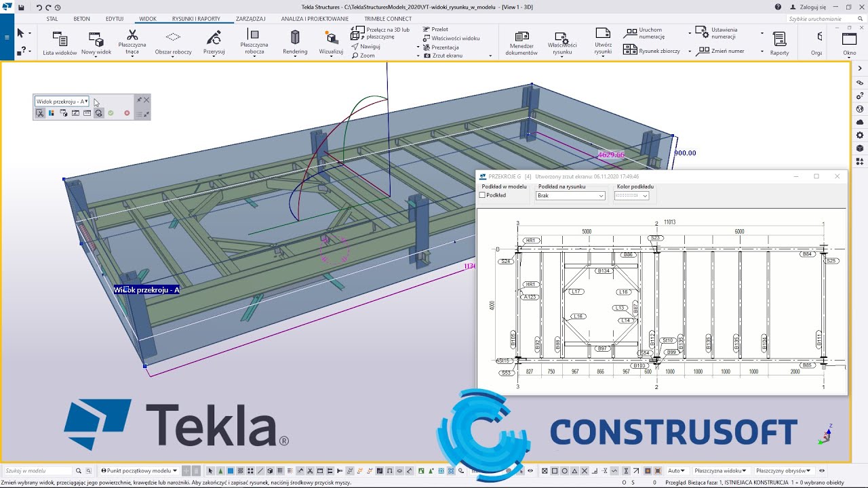This screenshot has height=488, width=868.
Task: Save the model with the disk icon
Action: click(x=21, y=7)
